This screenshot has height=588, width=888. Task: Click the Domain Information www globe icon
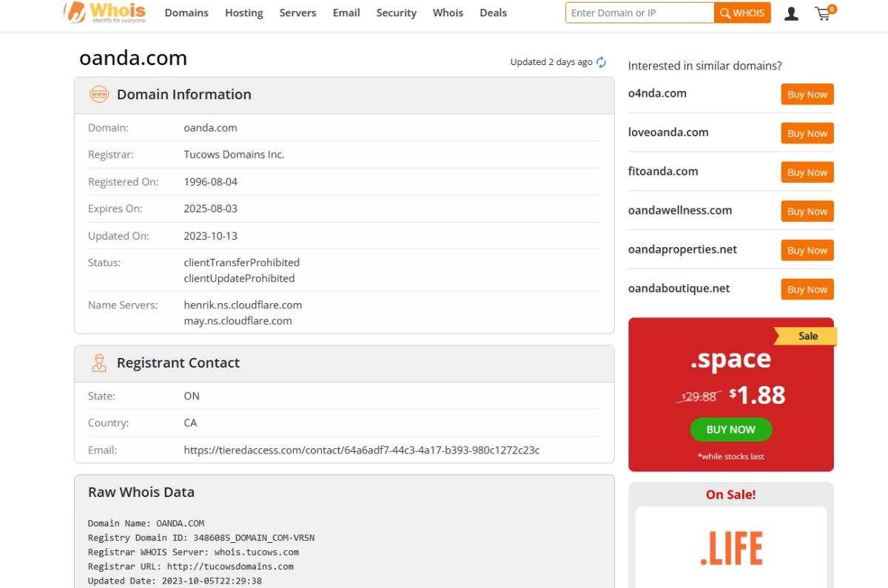(x=98, y=94)
